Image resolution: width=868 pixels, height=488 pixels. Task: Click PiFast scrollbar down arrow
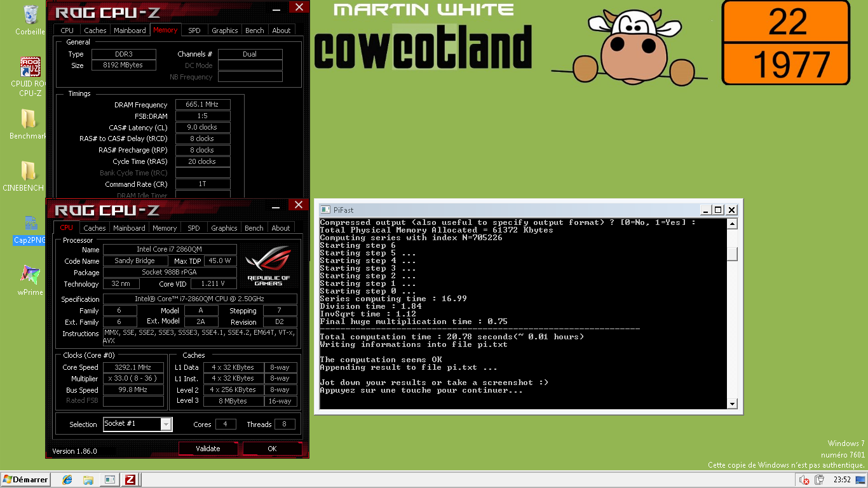coord(732,403)
